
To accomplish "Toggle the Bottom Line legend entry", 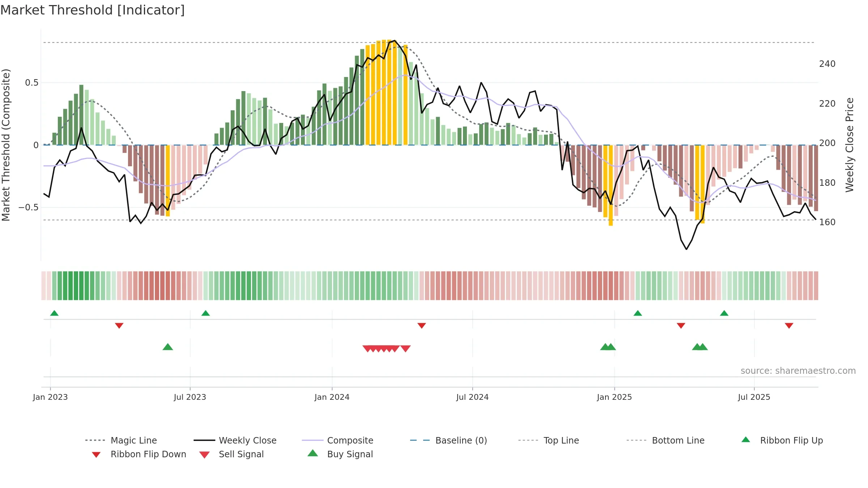I will coord(665,440).
